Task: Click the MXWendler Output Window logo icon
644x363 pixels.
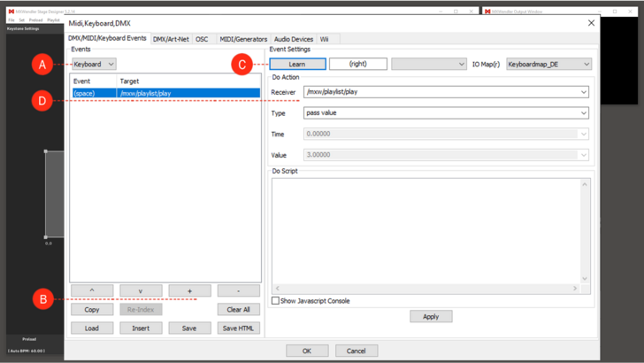Action: [x=487, y=12]
